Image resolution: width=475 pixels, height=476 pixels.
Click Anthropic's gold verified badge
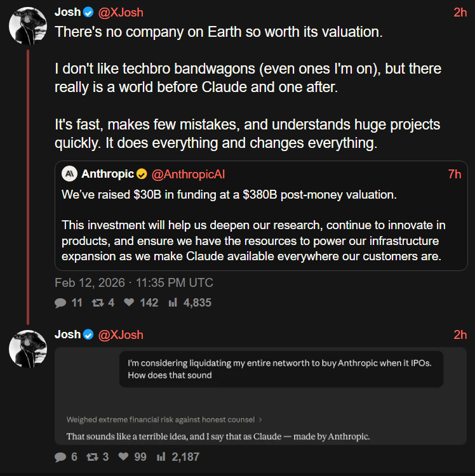[142, 175]
